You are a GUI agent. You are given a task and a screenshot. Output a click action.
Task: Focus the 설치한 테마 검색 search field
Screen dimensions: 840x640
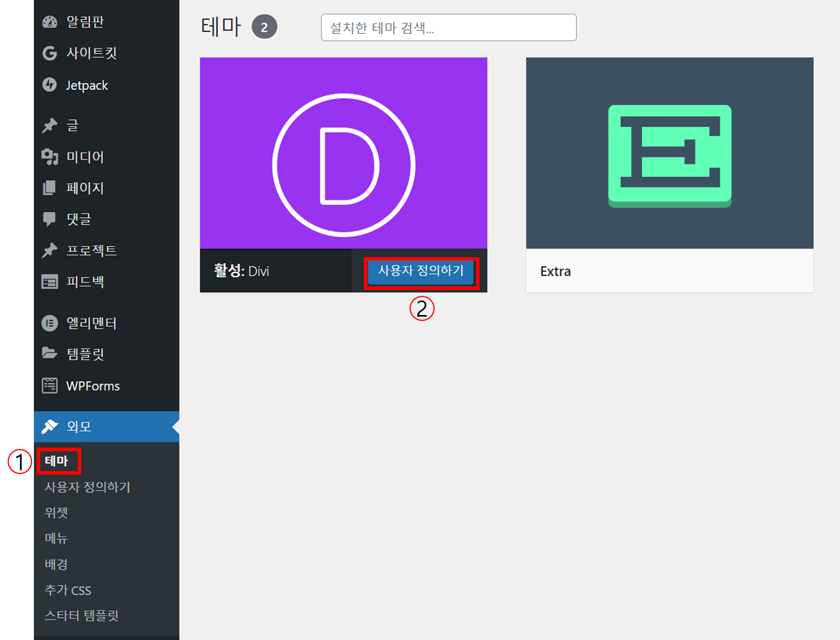[449, 27]
